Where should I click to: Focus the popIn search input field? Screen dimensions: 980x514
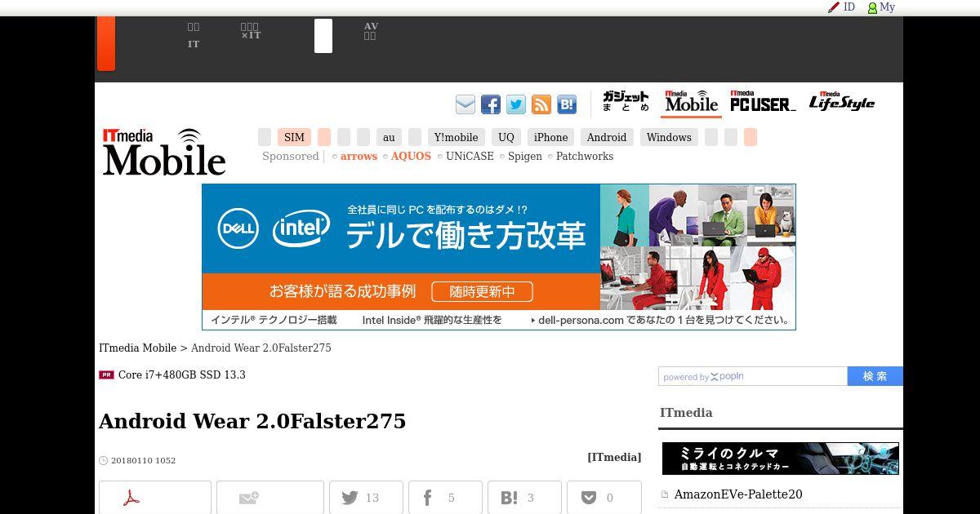[x=753, y=376]
